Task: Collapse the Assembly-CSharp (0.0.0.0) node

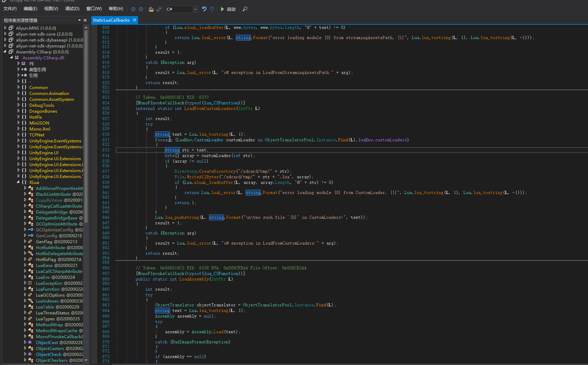Action: click(5, 52)
